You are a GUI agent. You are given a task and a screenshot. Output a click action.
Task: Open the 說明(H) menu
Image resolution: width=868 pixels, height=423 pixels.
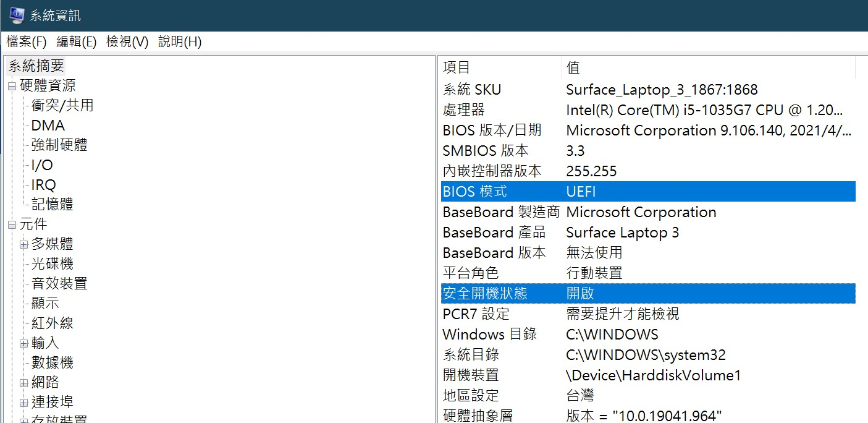(180, 42)
